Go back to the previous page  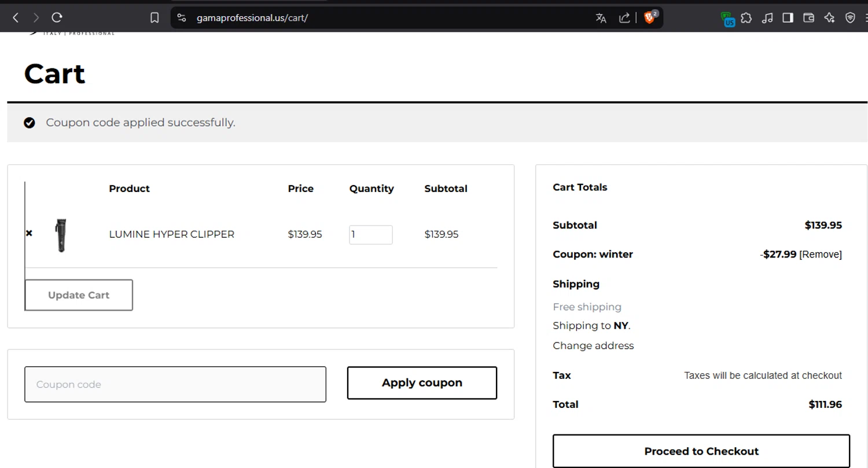pyautogui.click(x=16, y=17)
